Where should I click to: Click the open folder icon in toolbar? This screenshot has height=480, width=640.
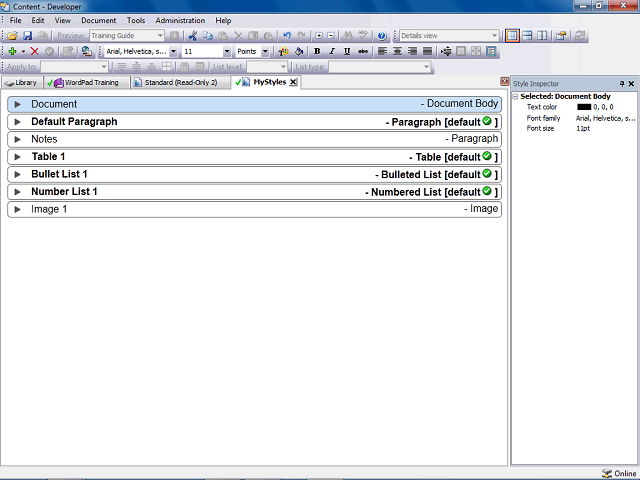point(12,36)
